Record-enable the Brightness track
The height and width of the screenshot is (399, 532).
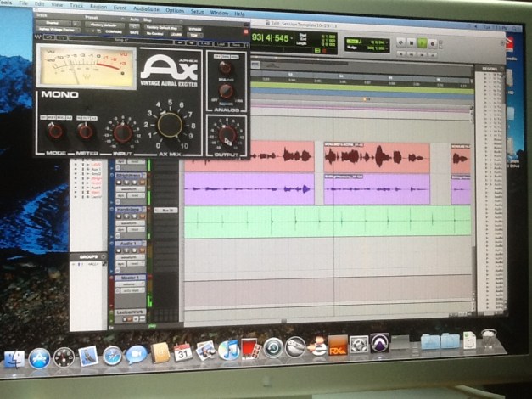[119, 183]
